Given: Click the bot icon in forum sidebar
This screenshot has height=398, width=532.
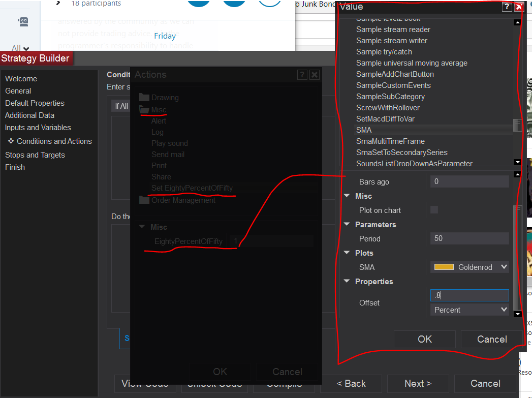Looking at the screenshot, I should click(23, 22).
